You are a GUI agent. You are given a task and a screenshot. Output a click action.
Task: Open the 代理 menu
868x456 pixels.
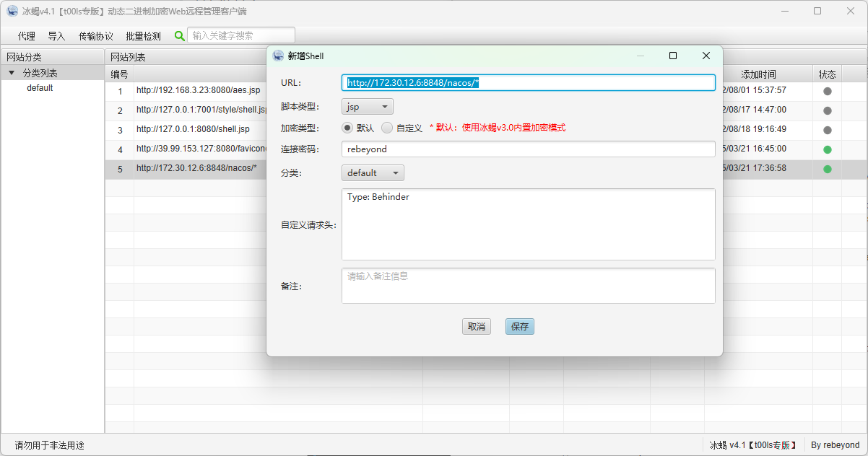click(x=27, y=36)
